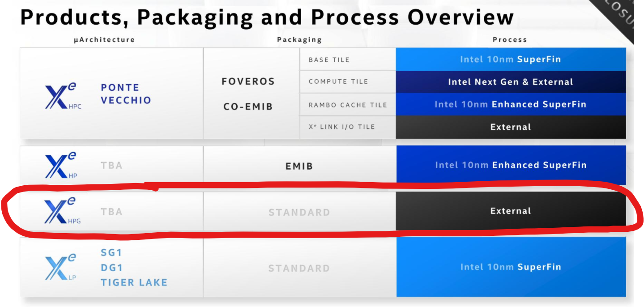
Task: Click STANDARD packaging in Xe LP row
Action: [x=299, y=269]
